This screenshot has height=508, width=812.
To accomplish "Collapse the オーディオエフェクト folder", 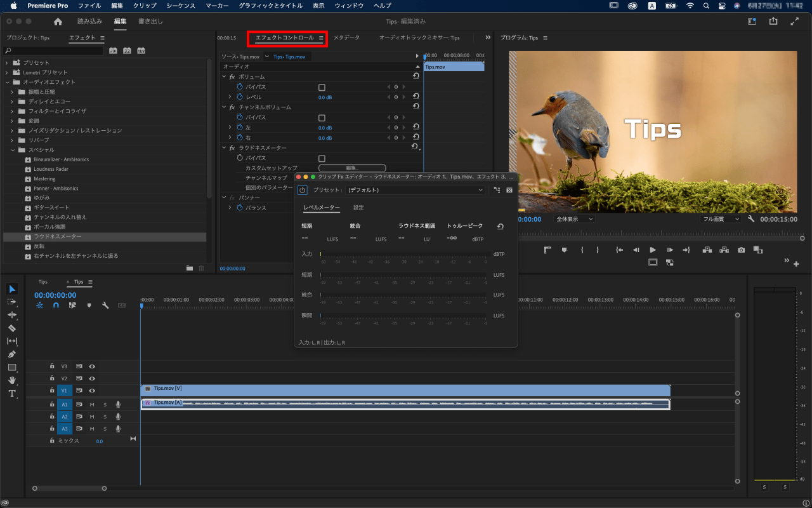I will (x=7, y=82).
